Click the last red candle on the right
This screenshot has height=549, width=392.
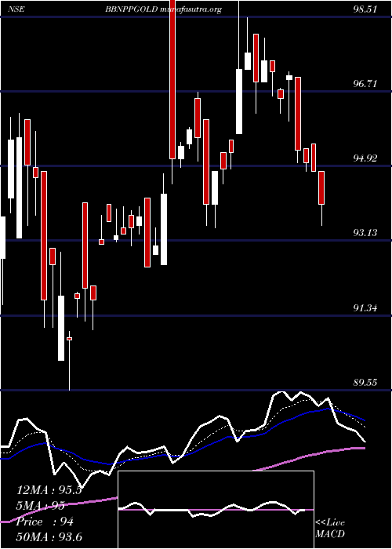point(321,187)
